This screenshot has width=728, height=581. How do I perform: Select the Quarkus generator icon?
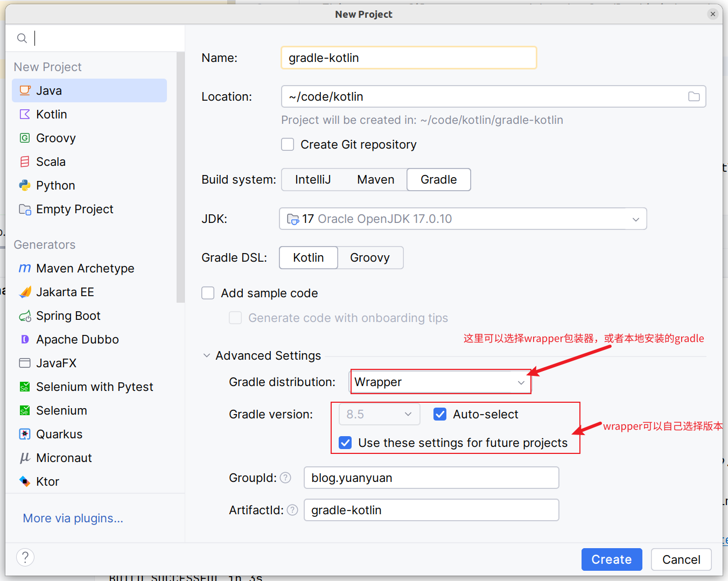click(25, 434)
